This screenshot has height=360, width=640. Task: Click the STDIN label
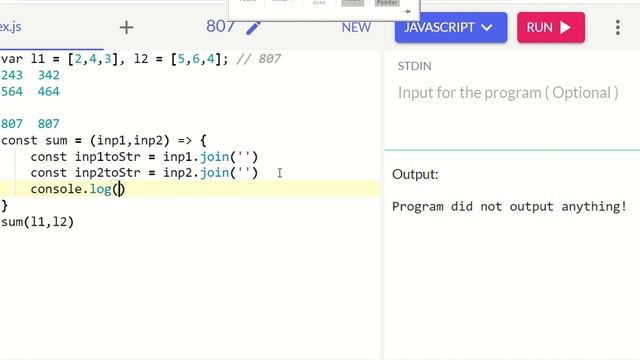pyautogui.click(x=414, y=66)
